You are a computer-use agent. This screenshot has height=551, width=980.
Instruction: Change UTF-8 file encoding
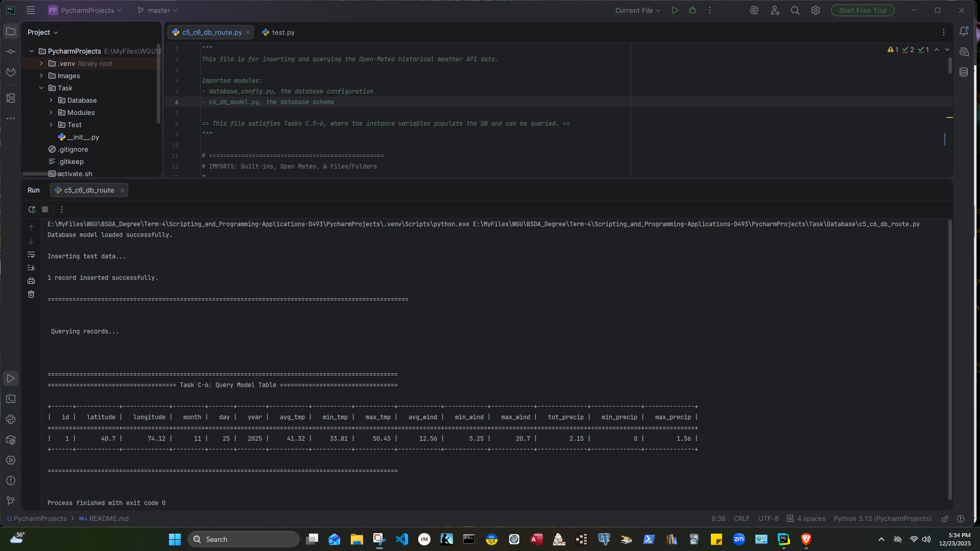pos(768,518)
